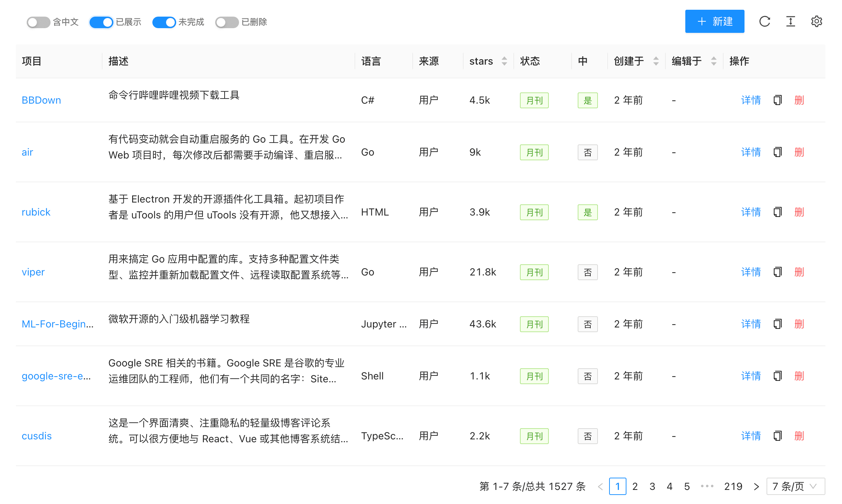842x504 pixels.
Task: Click description 微软开源的入门级机器学习教程
Action: [x=179, y=319]
